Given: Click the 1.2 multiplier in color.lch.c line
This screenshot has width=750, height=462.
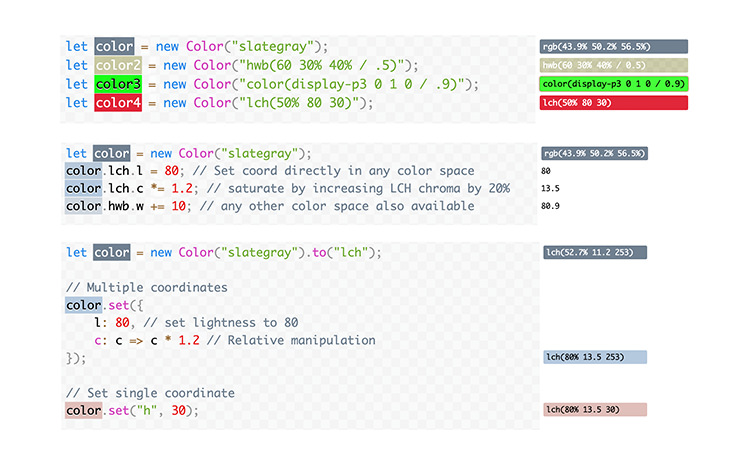Looking at the screenshot, I should coord(182,188).
